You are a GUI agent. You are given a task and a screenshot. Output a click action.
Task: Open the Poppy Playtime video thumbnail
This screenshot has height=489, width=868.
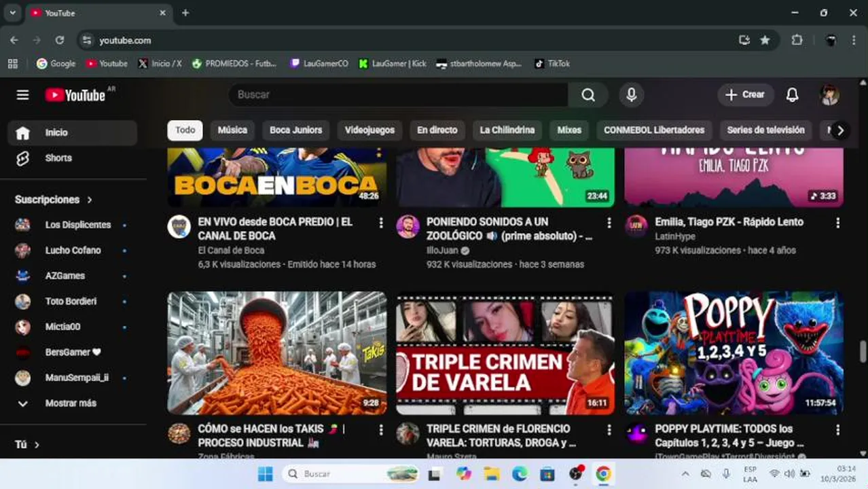click(x=734, y=353)
